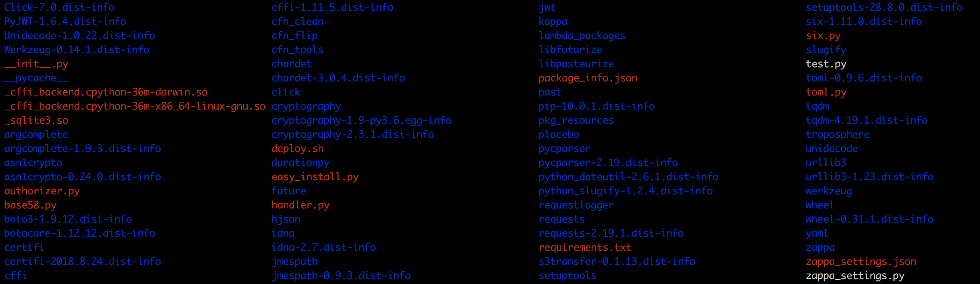Click the six.py file name
Image resolution: width=980 pixels, height=284 pixels.
click(823, 36)
